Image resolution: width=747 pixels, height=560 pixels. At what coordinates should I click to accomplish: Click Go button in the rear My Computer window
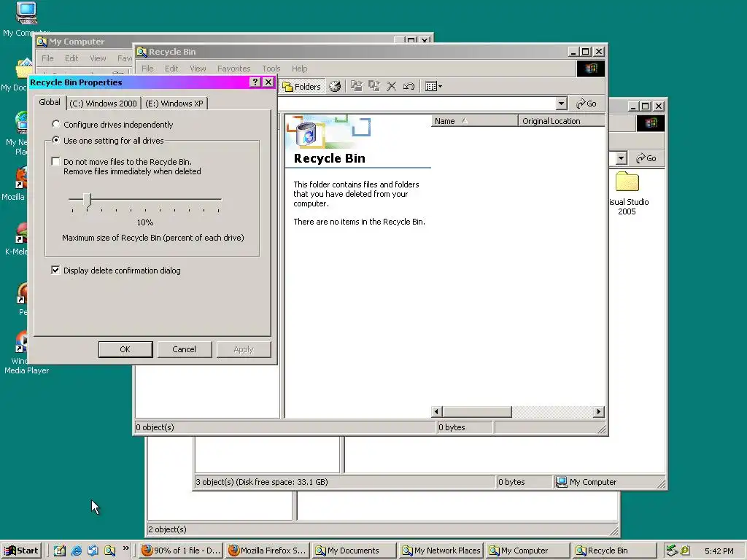(646, 158)
